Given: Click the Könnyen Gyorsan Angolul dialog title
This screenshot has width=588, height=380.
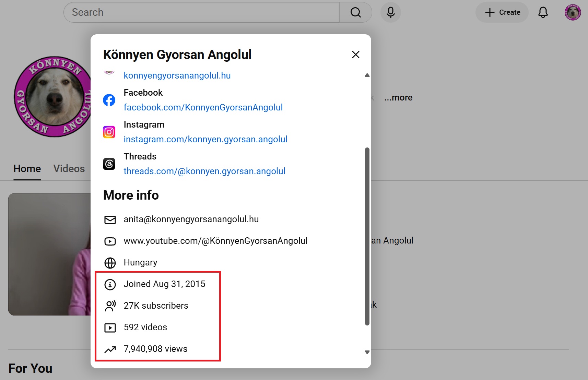Looking at the screenshot, I should click(x=177, y=55).
